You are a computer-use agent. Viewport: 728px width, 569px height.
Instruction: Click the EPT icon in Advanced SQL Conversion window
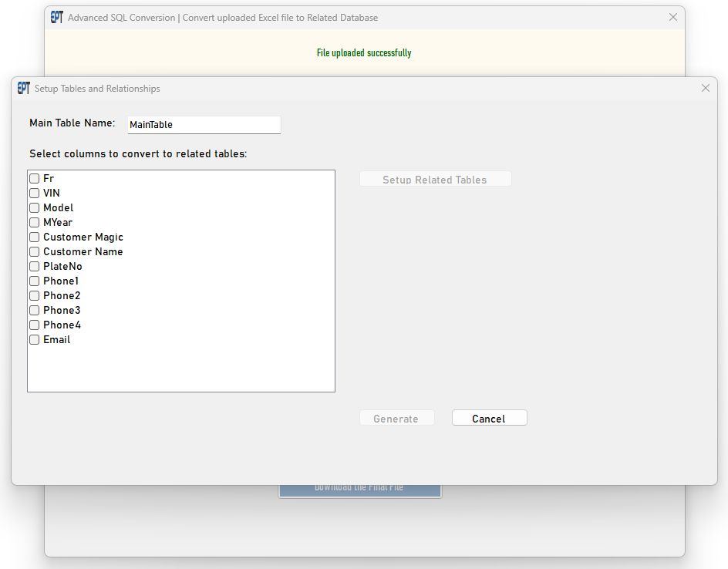(x=56, y=17)
